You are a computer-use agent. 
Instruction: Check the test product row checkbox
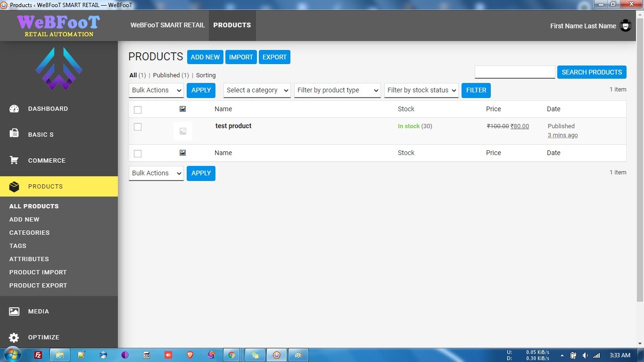(x=138, y=127)
